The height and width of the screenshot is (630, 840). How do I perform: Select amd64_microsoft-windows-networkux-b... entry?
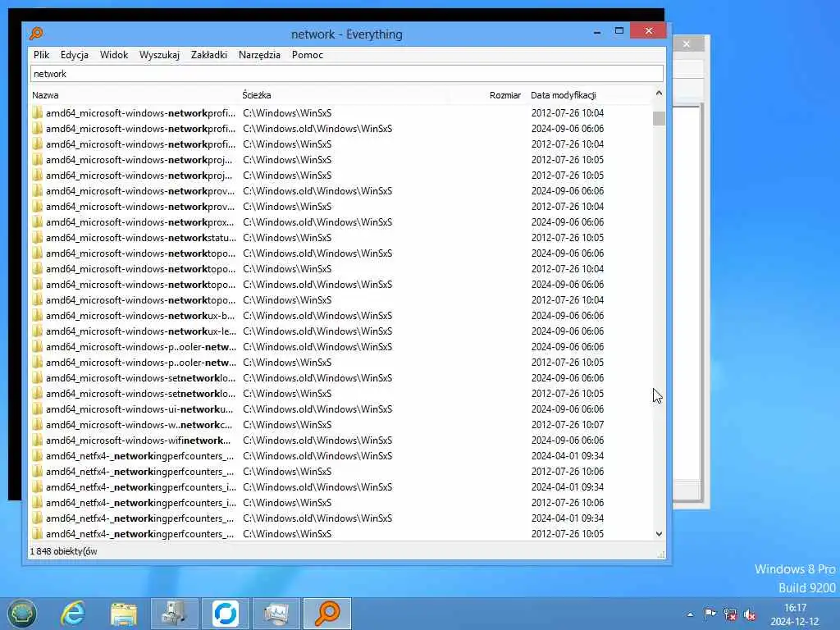(140, 316)
